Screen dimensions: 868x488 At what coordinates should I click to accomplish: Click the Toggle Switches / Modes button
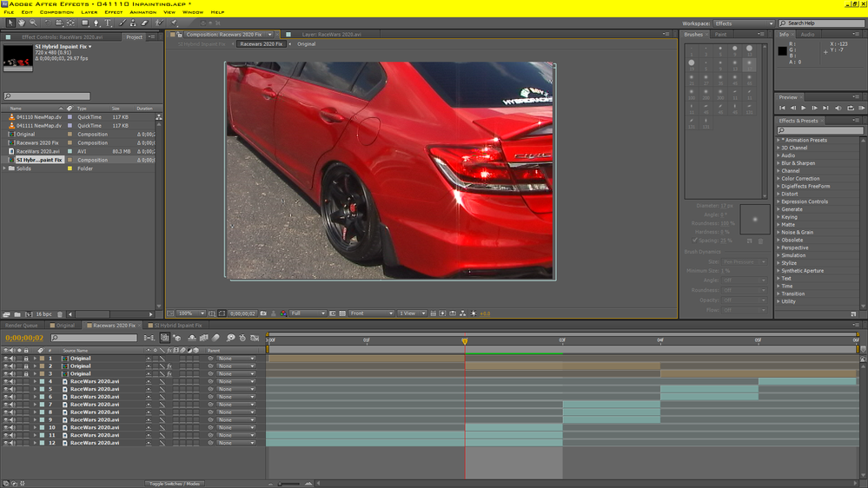click(x=174, y=484)
